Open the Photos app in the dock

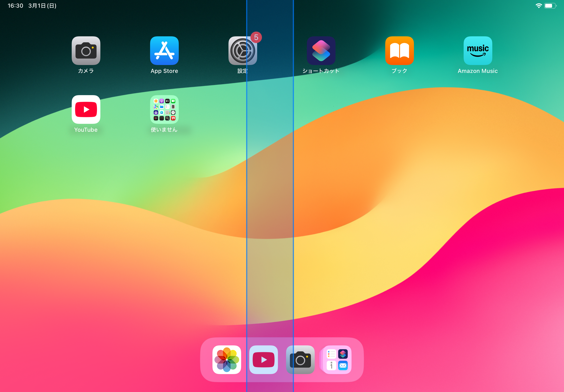[x=227, y=360]
